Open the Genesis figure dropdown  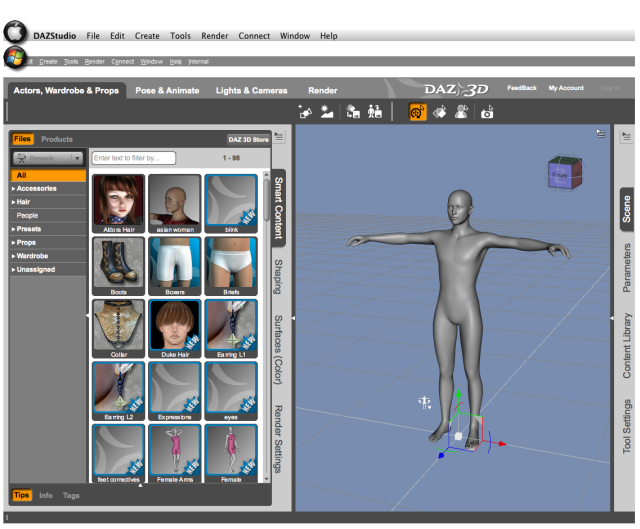pos(47,158)
